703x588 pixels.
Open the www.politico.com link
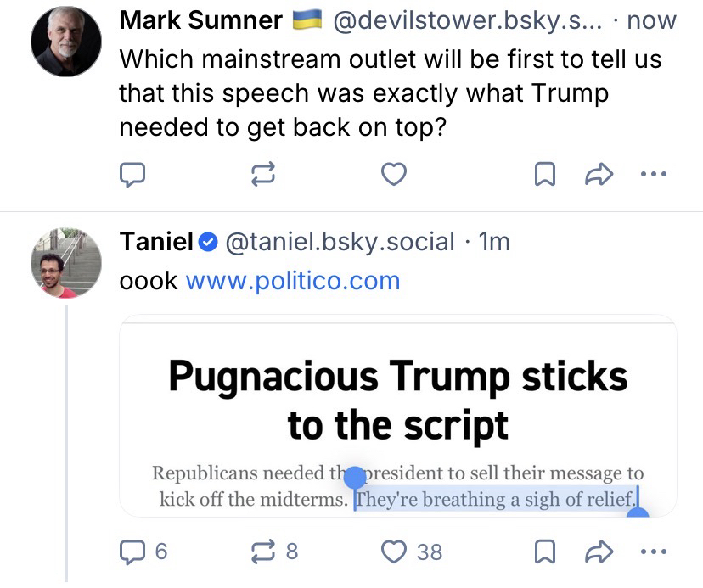[x=292, y=281]
